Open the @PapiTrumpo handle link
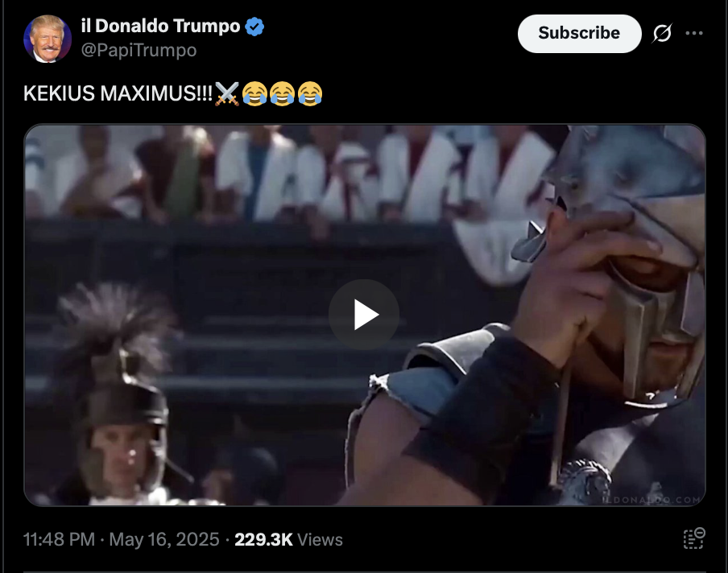Image resolution: width=728 pixels, height=573 pixels. pyautogui.click(x=139, y=50)
